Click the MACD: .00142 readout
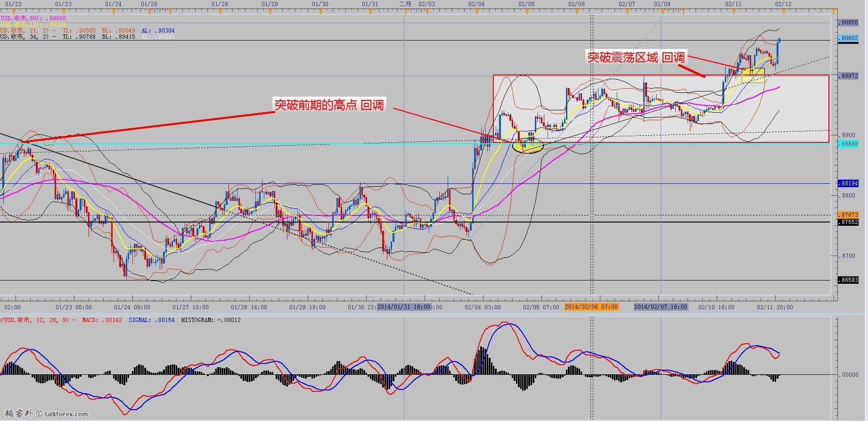 102,320
